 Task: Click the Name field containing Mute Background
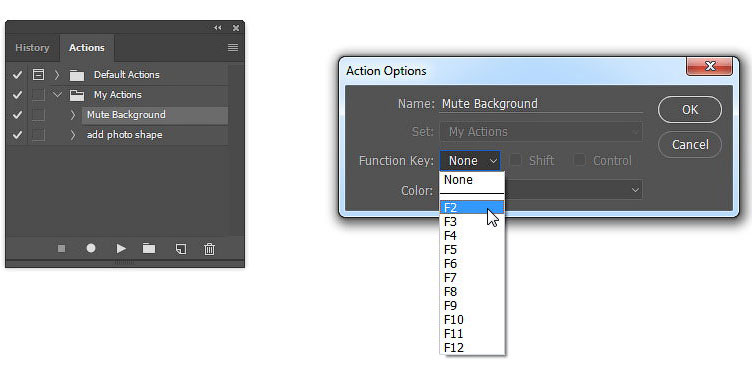click(x=541, y=104)
